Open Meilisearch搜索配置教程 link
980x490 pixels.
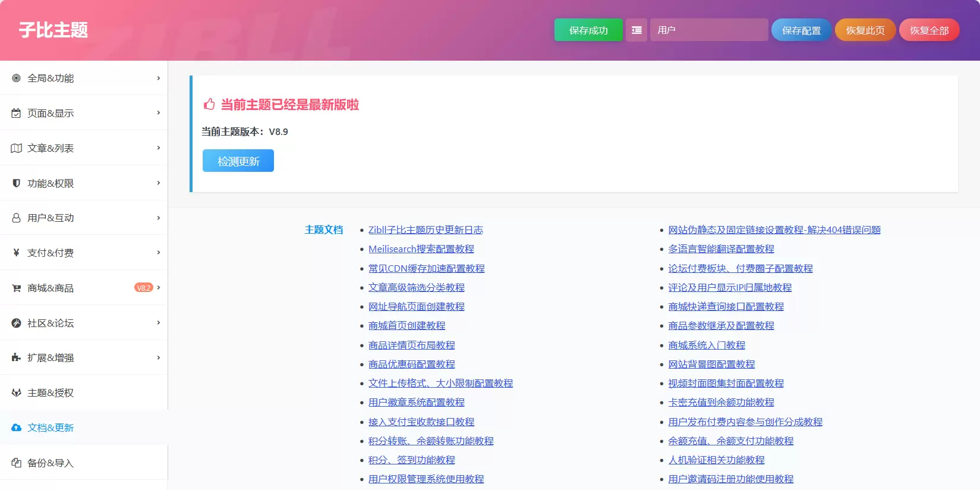pyautogui.click(x=421, y=249)
